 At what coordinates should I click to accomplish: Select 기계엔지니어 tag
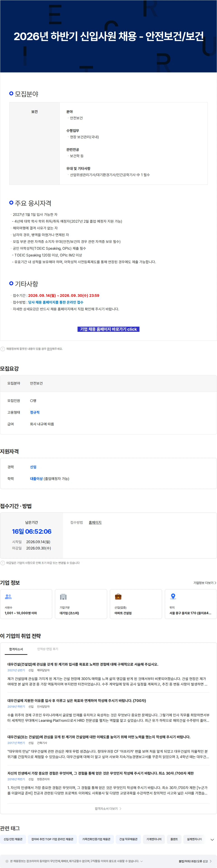tap(154, 839)
